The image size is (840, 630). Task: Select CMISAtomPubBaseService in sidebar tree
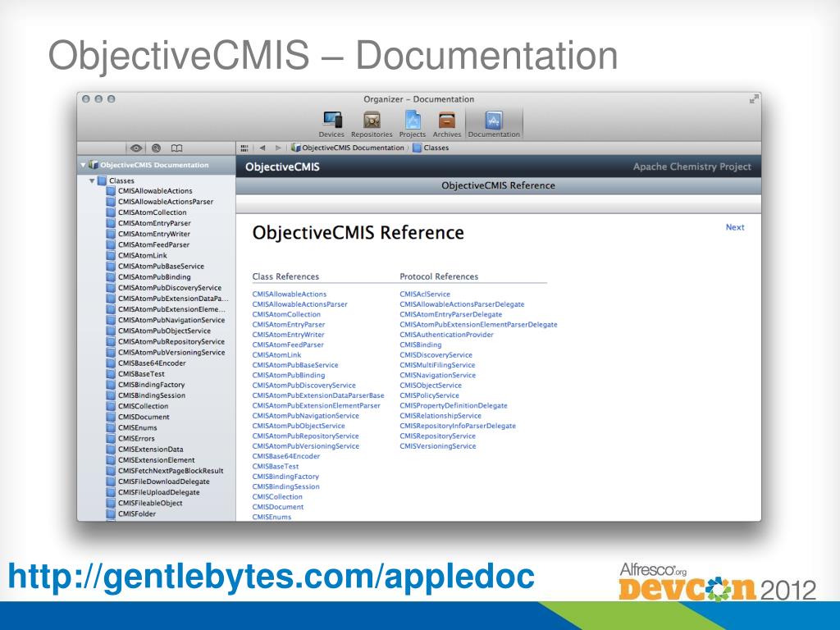[x=155, y=267]
